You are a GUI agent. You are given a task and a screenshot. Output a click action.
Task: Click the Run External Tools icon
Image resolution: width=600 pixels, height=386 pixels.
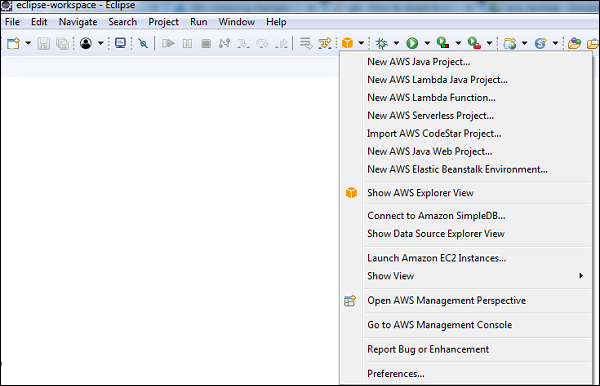click(474, 43)
